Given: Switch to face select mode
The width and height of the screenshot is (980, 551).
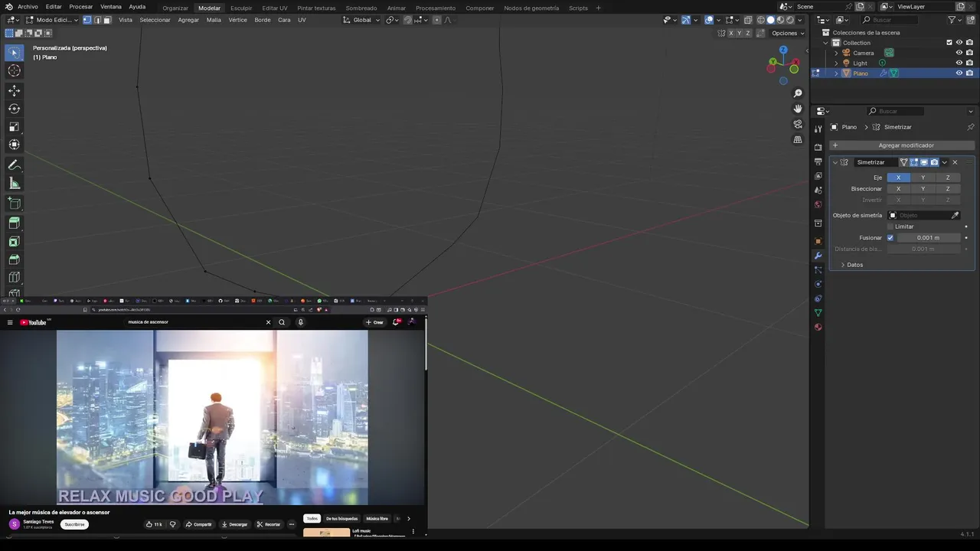Looking at the screenshot, I should (x=106, y=20).
